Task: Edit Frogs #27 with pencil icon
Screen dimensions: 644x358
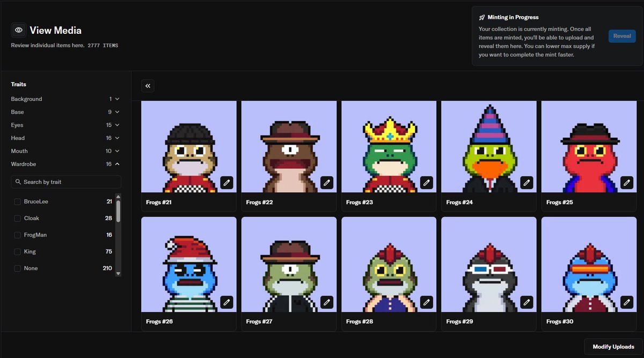Action: pos(327,302)
